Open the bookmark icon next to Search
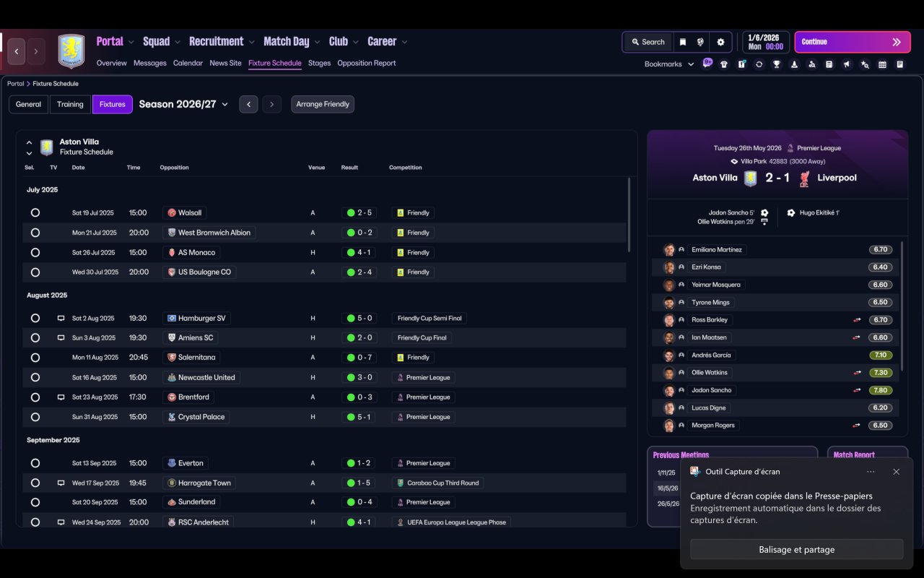This screenshot has height=578, width=924. tap(682, 42)
